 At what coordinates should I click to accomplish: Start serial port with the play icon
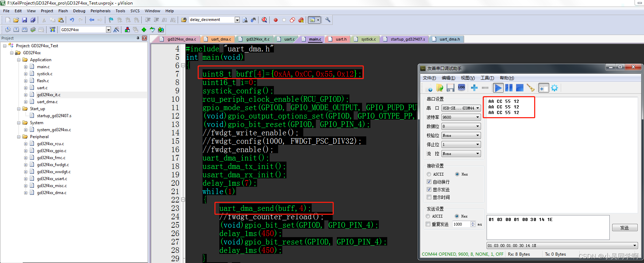(498, 88)
